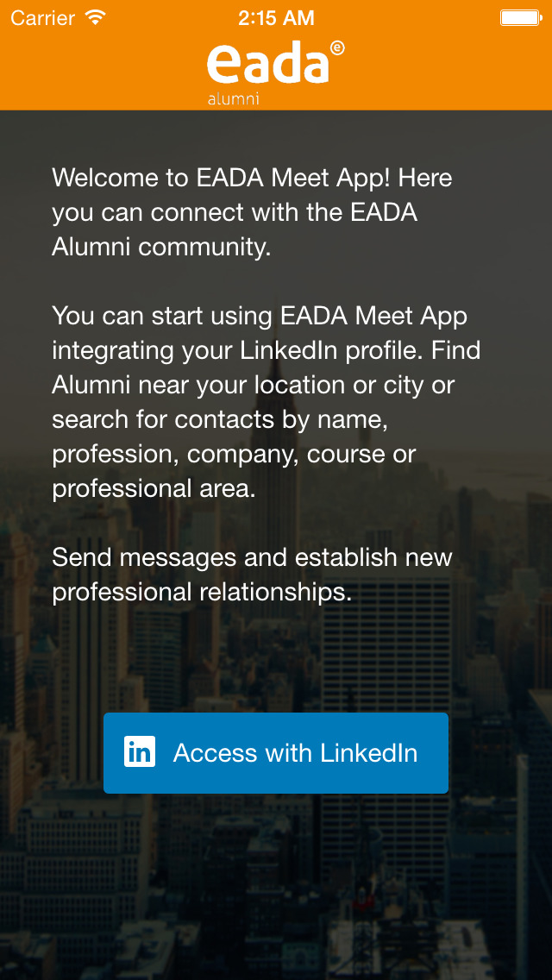Click the Wi-Fi signal icon
The height and width of the screenshot is (980, 552).
(97, 17)
